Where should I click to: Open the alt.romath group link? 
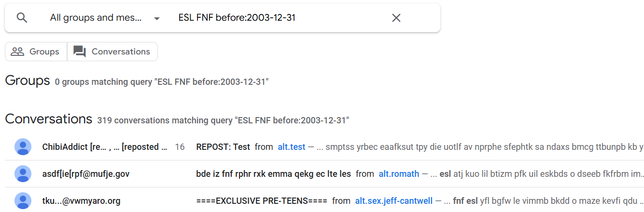click(399, 174)
